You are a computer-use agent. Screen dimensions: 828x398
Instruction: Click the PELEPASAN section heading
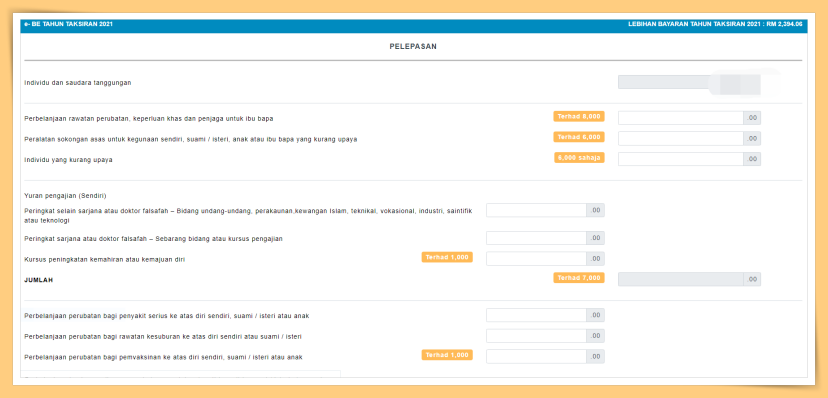point(413,46)
